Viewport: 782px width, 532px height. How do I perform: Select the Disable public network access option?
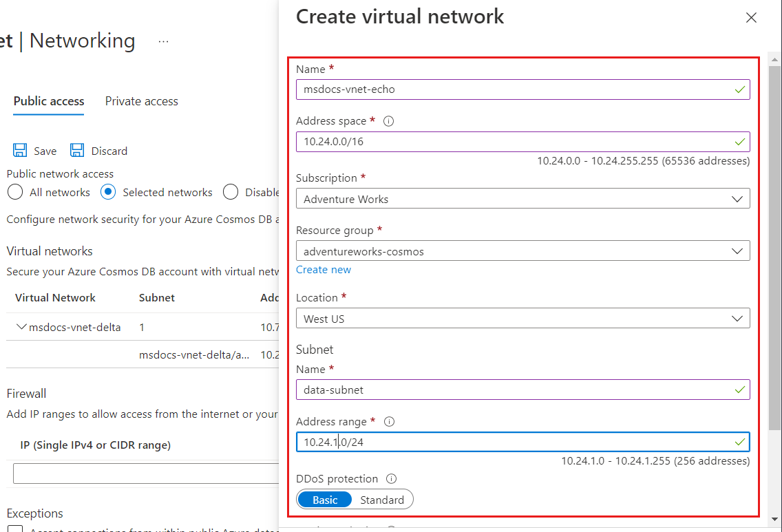click(x=231, y=192)
